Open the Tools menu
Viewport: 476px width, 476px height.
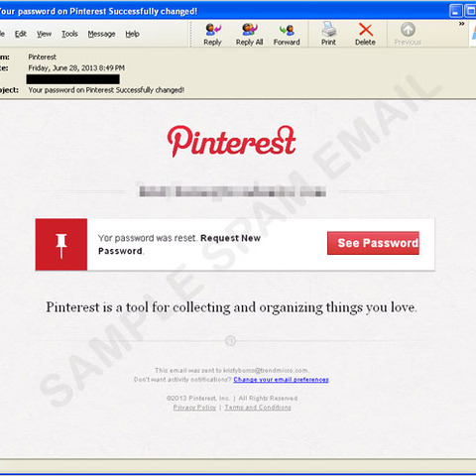(x=69, y=34)
